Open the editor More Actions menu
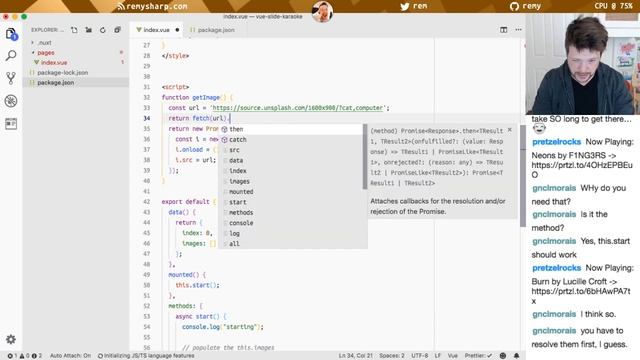The image size is (640, 360). [x=518, y=30]
